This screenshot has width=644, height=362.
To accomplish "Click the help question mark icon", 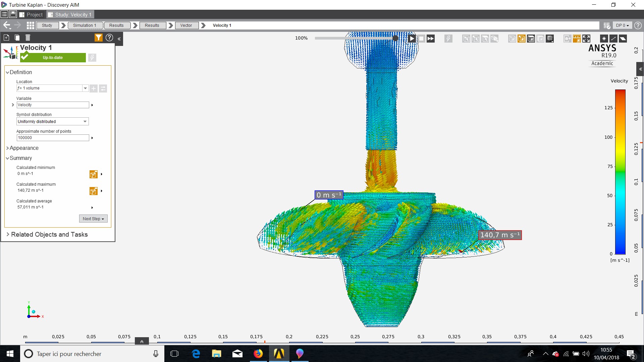I will 109,38.
